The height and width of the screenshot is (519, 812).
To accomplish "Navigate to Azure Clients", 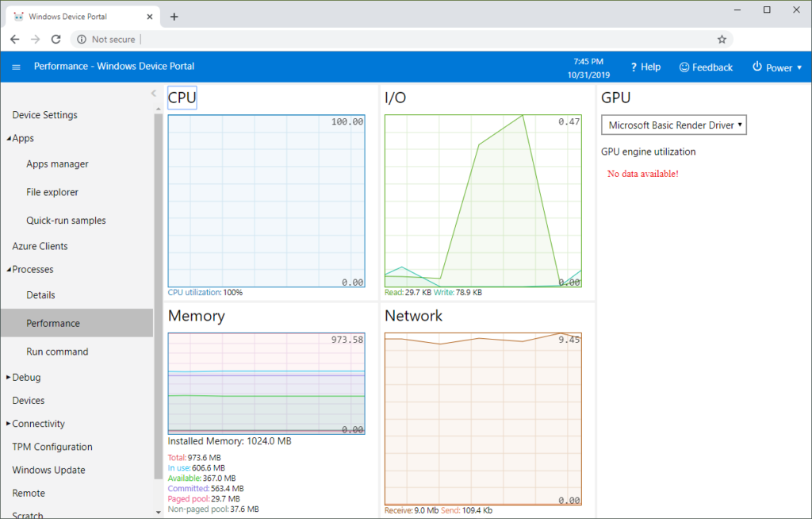I will [40, 246].
